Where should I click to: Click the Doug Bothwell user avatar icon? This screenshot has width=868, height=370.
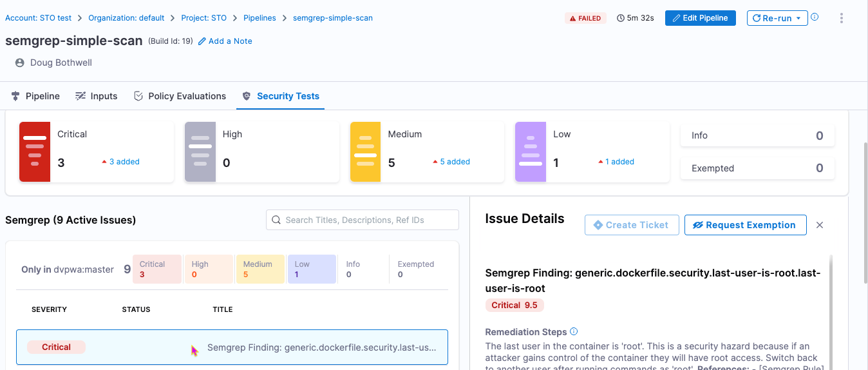pos(20,63)
